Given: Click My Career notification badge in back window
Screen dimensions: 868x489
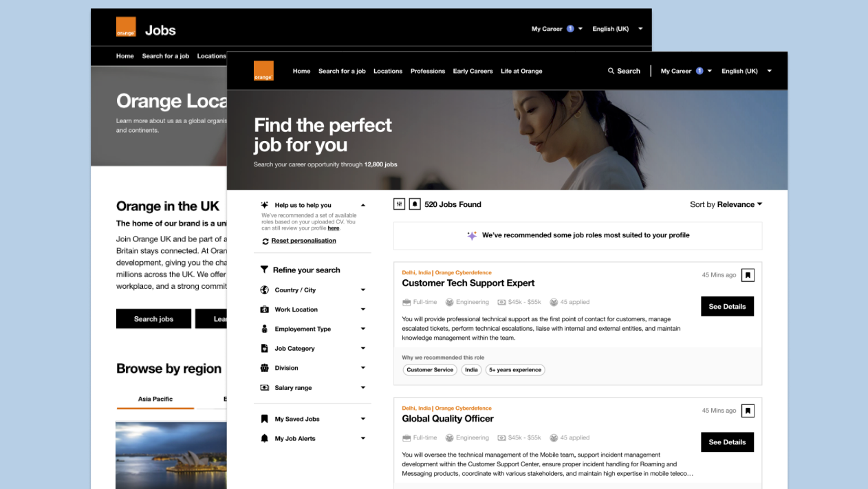Looking at the screenshot, I should [570, 29].
